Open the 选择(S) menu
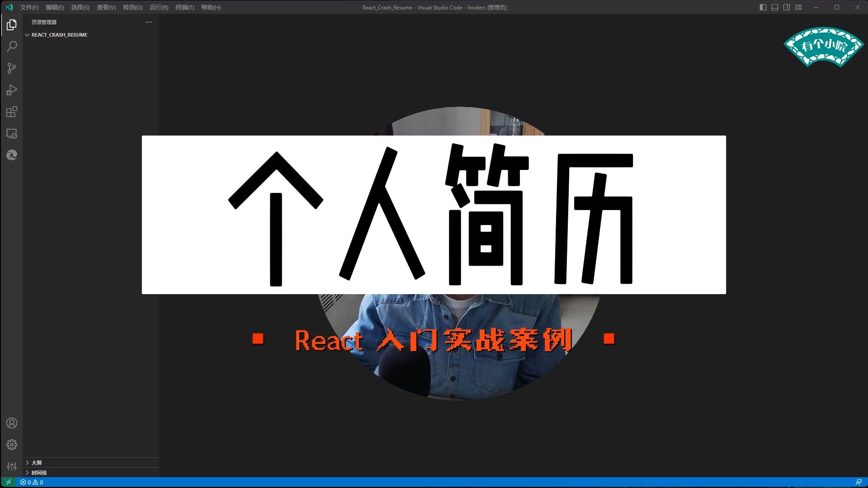Screen dimensions: 868x488 click(x=80, y=8)
